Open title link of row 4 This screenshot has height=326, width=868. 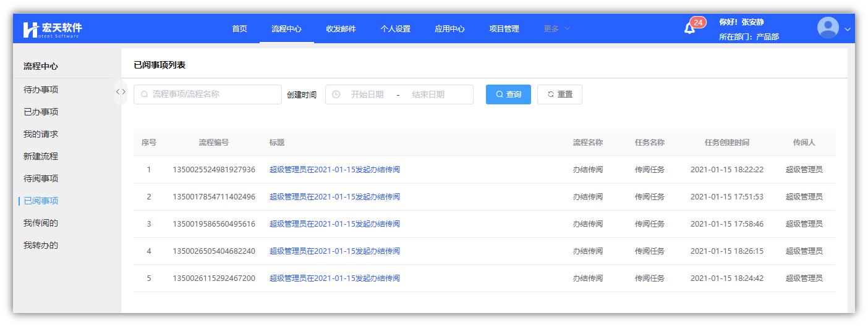[334, 251]
